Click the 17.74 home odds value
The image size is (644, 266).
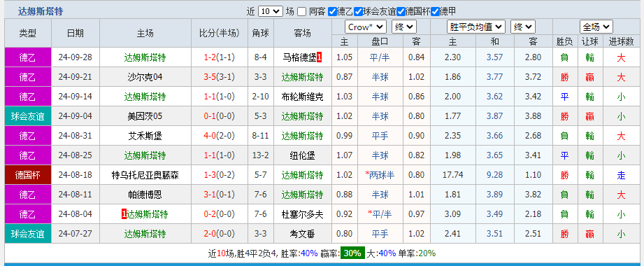point(453,175)
